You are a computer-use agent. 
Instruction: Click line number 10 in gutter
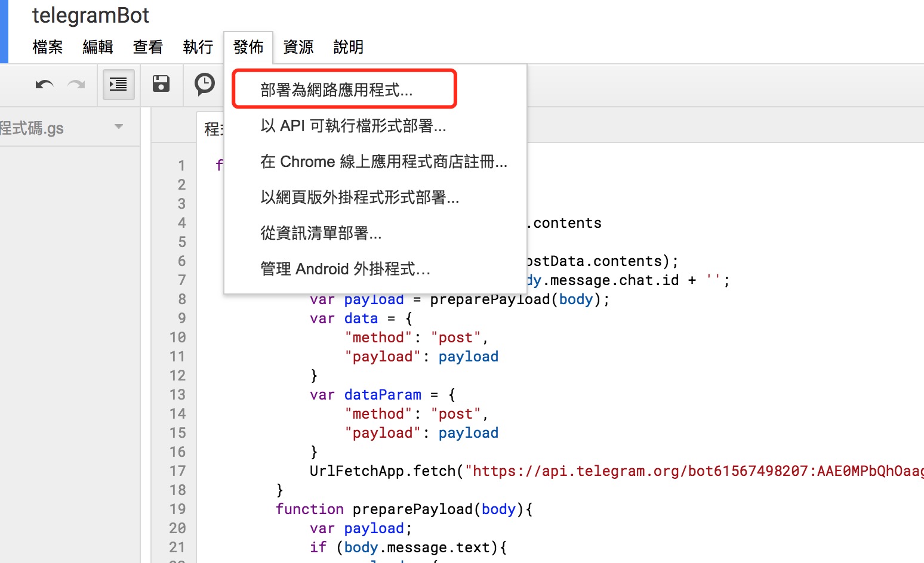(x=177, y=338)
